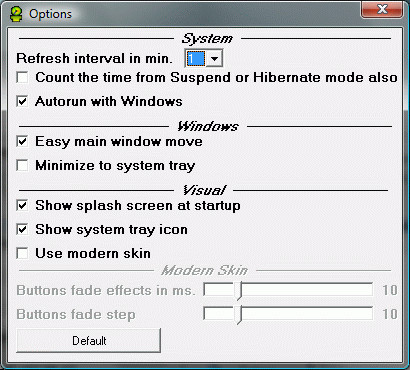The width and height of the screenshot is (410, 370).
Task: Click the Options window app icon
Action: click(16, 14)
